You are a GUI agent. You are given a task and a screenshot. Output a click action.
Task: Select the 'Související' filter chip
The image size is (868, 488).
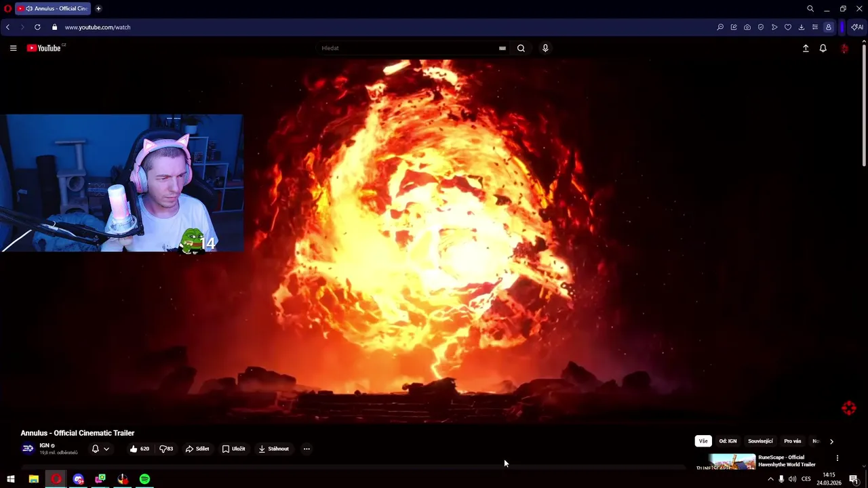click(760, 441)
